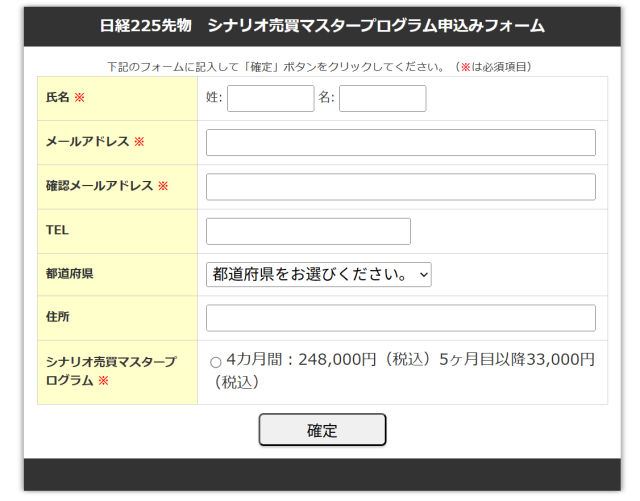Focus the メールアドレス input field
The height and width of the screenshot is (501, 640).
401,143
